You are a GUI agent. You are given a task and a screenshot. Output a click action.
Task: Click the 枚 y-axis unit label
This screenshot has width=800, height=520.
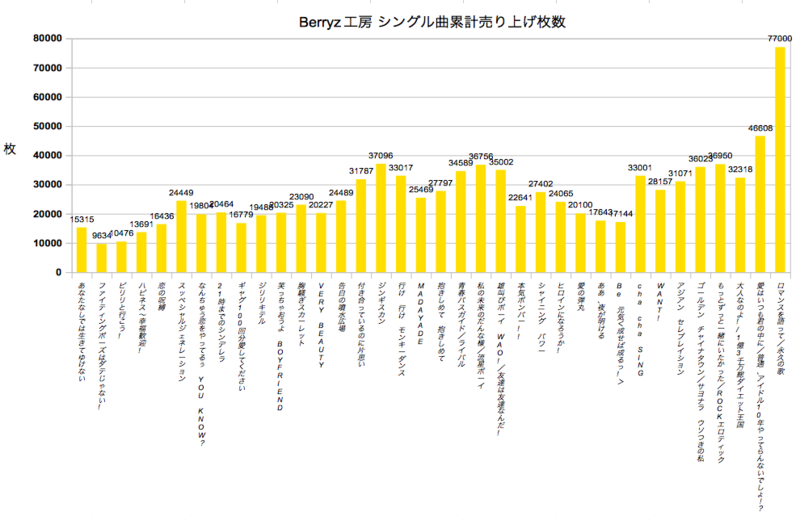(x=10, y=149)
